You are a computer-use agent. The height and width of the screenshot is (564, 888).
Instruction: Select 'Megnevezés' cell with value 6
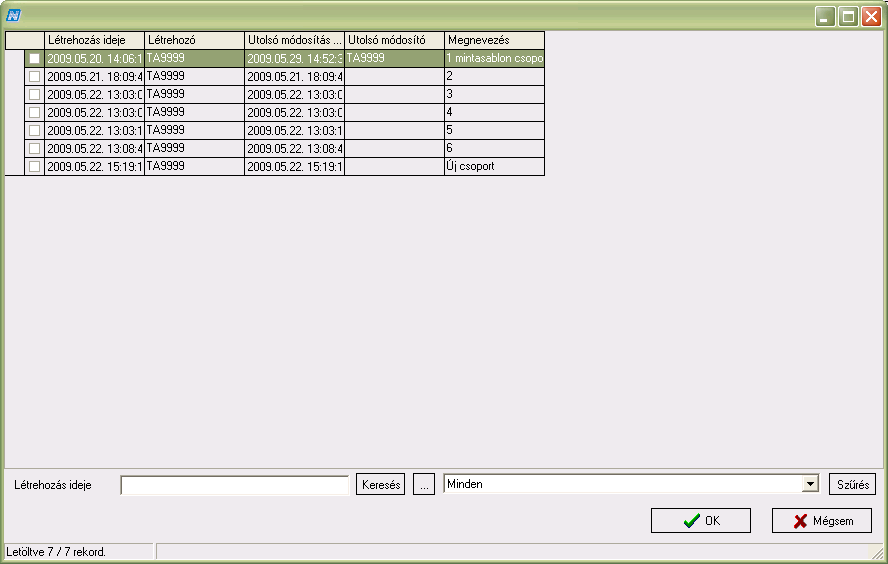(x=494, y=148)
